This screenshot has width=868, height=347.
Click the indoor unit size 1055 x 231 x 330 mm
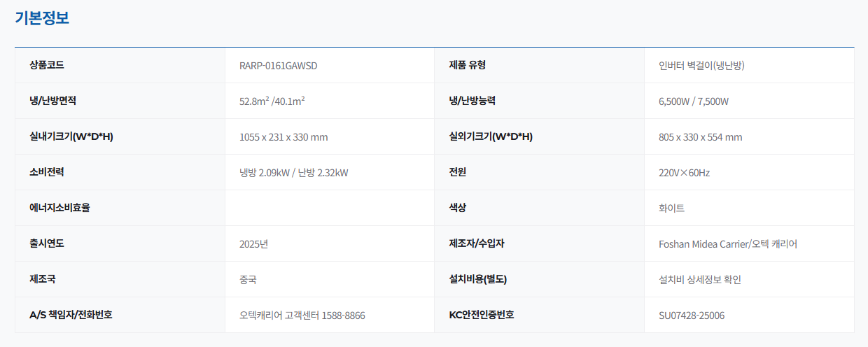(283, 137)
